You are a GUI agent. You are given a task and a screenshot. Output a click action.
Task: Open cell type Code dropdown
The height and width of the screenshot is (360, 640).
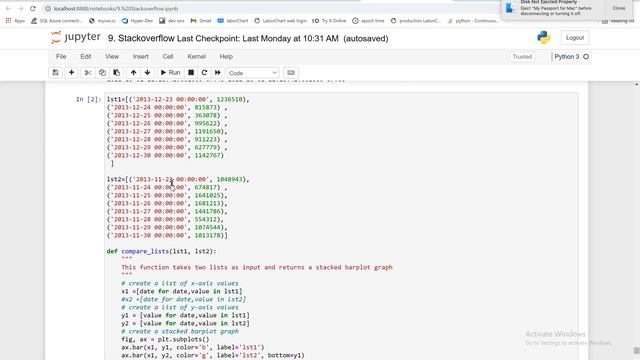[x=253, y=73]
